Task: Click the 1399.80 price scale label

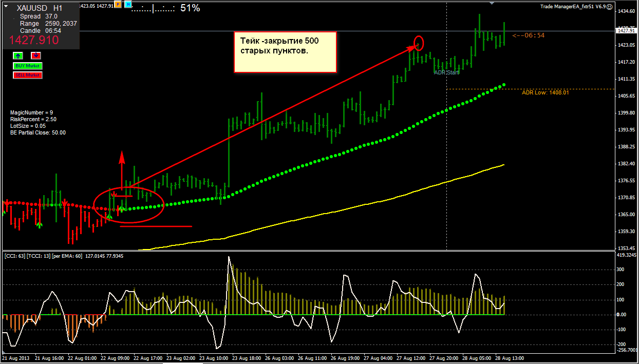Action: click(x=628, y=112)
